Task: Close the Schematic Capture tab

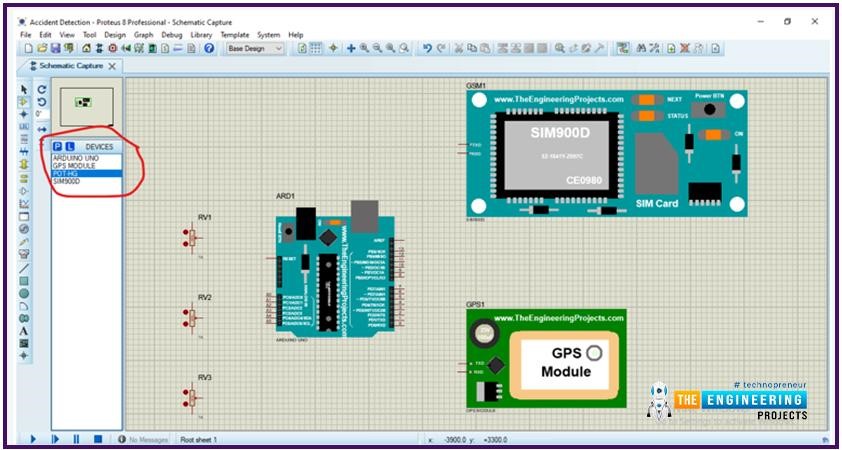Action: [x=112, y=66]
